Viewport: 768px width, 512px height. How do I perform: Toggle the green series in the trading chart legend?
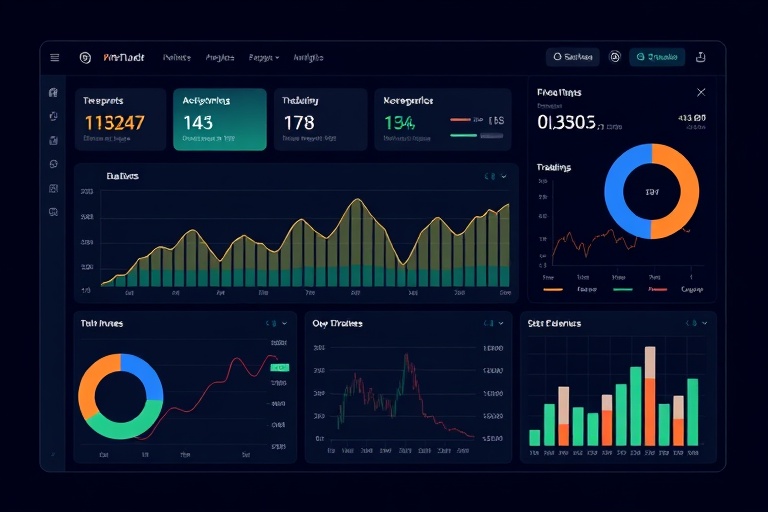622,289
